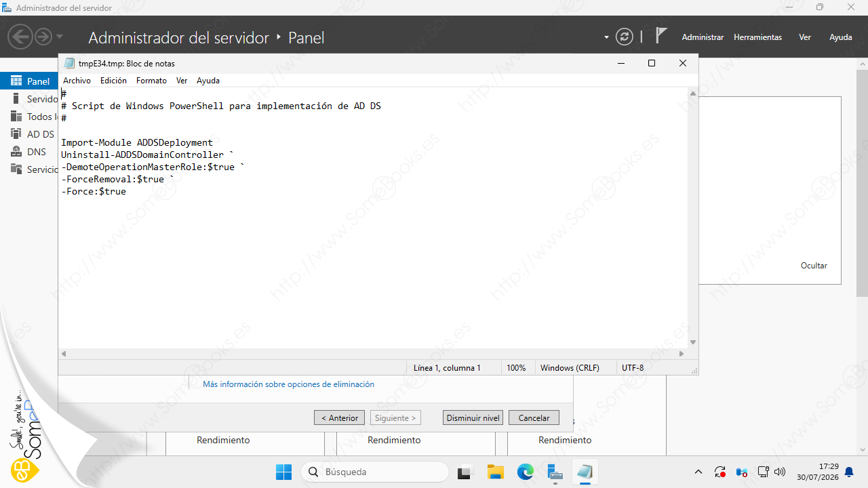Click the Import-Module ADDSDeployment line
This screenshot has width=868, height=488.
pyautogui.click(x=137, y=142)
